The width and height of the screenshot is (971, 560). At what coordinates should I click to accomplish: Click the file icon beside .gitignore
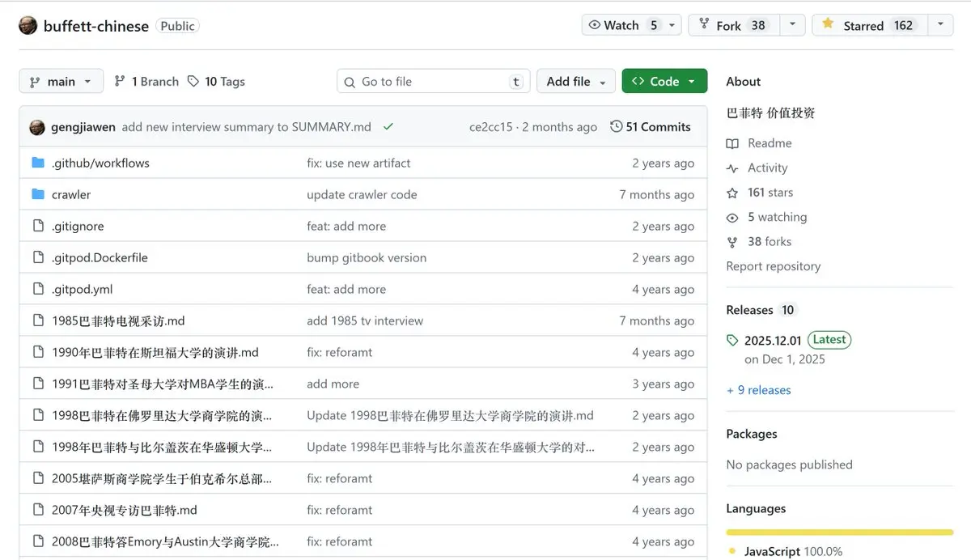38,226
